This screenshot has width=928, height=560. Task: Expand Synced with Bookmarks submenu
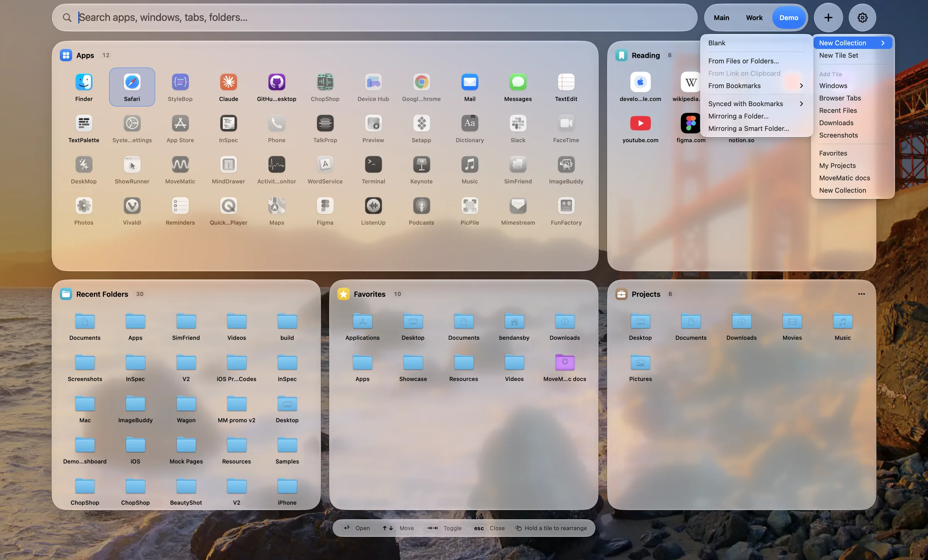point(756,104)
